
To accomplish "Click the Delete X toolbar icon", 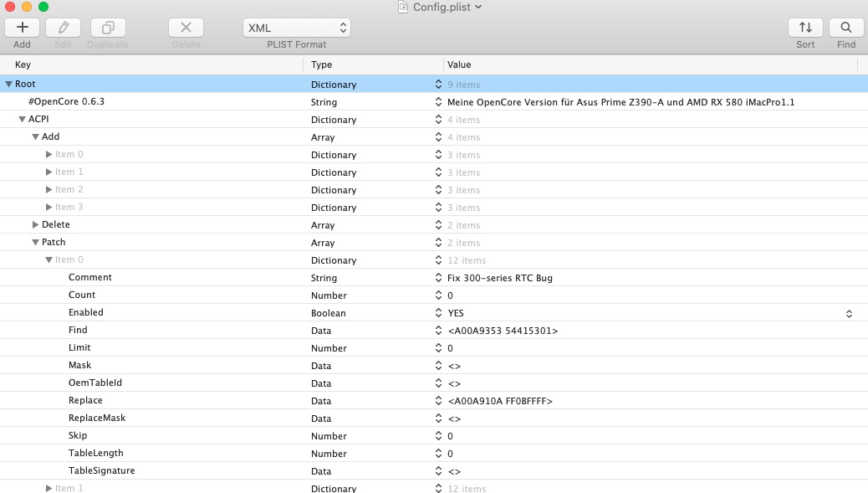I will [186, 28].
